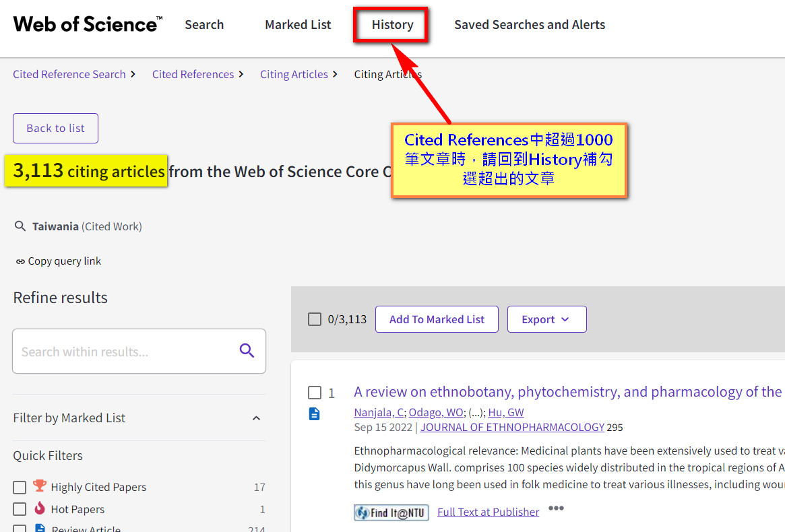
Task: Tick the select-all 0/3,113 checkbox
Action: pyautogui.click(x=315, y=319)
